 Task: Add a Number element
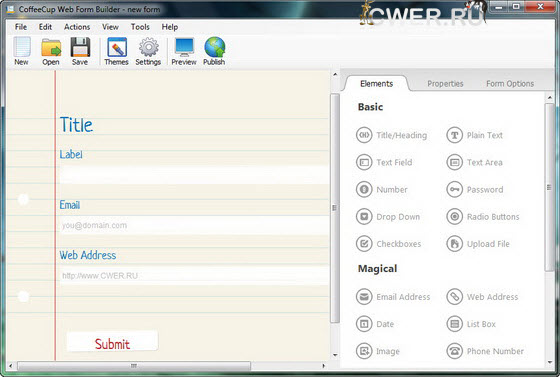tap(382, 190)
